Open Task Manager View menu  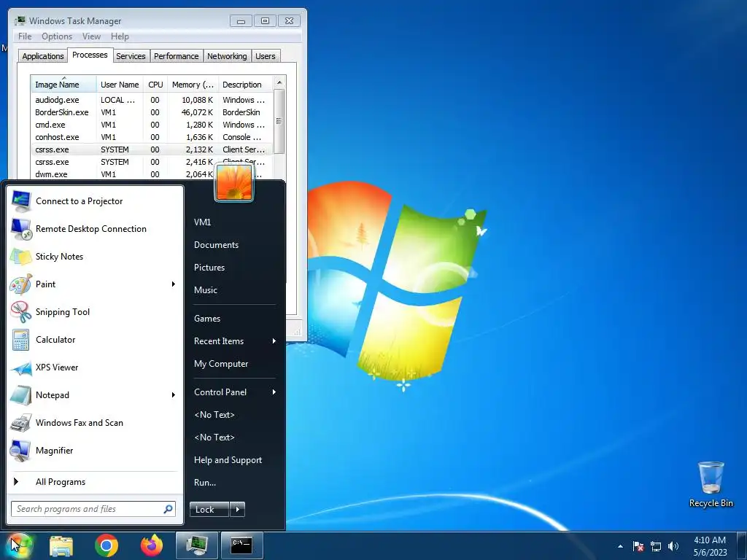coord(91,36)
